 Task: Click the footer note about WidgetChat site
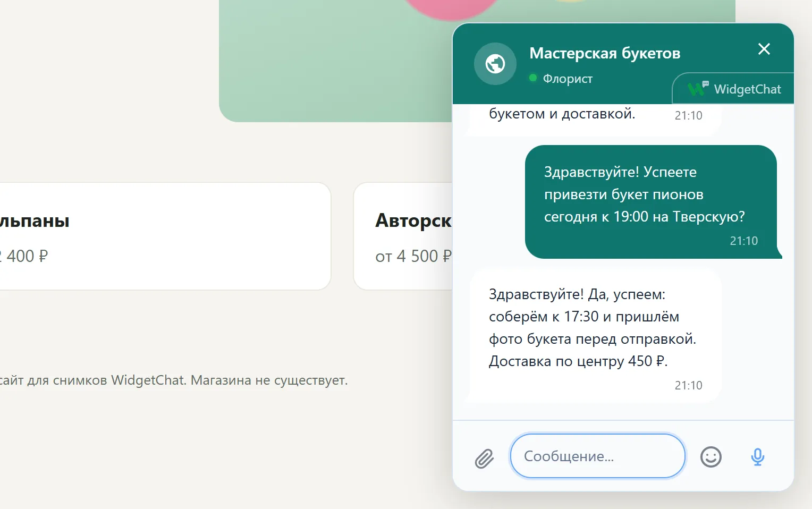174,380
